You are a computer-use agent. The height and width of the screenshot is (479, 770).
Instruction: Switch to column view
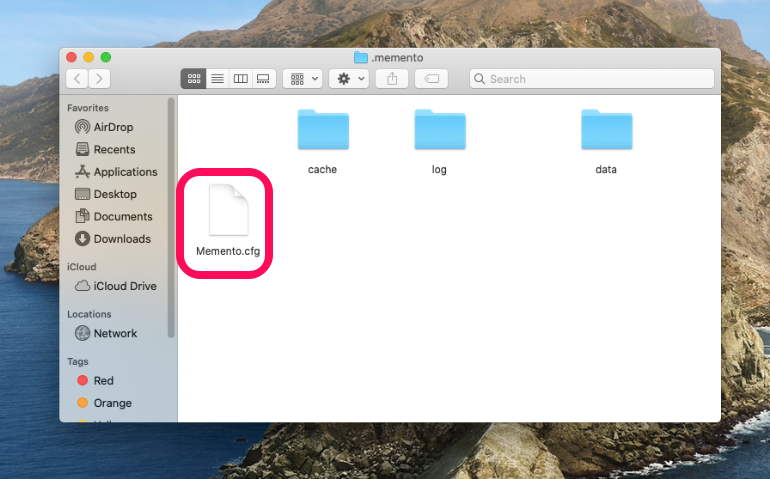[240, 79]
